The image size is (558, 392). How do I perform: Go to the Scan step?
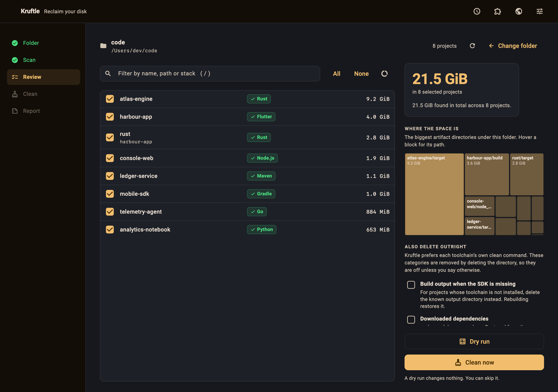(x=44, y=60)
